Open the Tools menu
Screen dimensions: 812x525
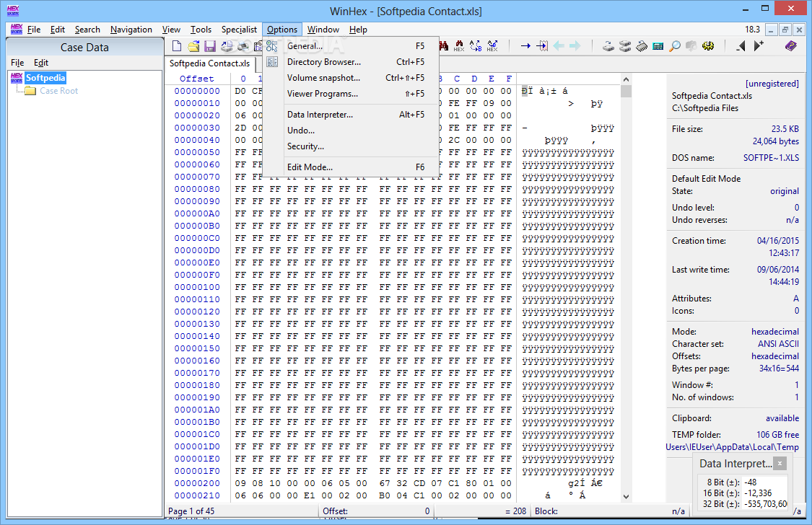click(x=201, y=30)
